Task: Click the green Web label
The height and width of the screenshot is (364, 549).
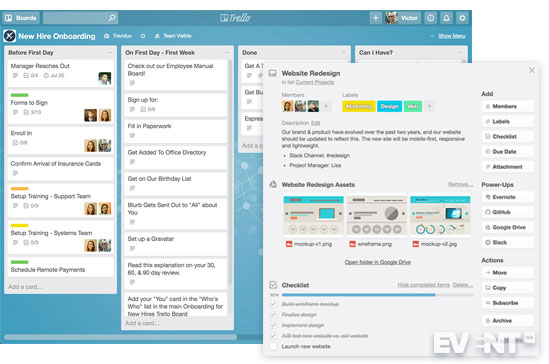Action: click(x=413, y=106)
